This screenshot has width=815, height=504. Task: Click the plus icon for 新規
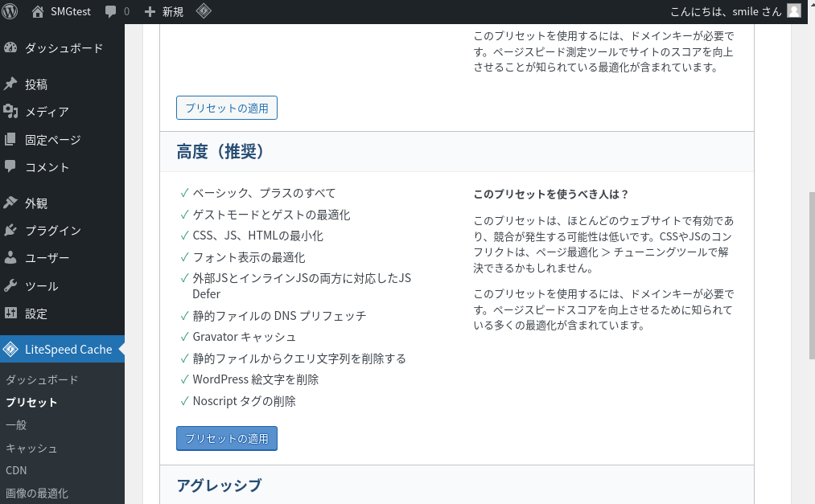tap(150, 11)
